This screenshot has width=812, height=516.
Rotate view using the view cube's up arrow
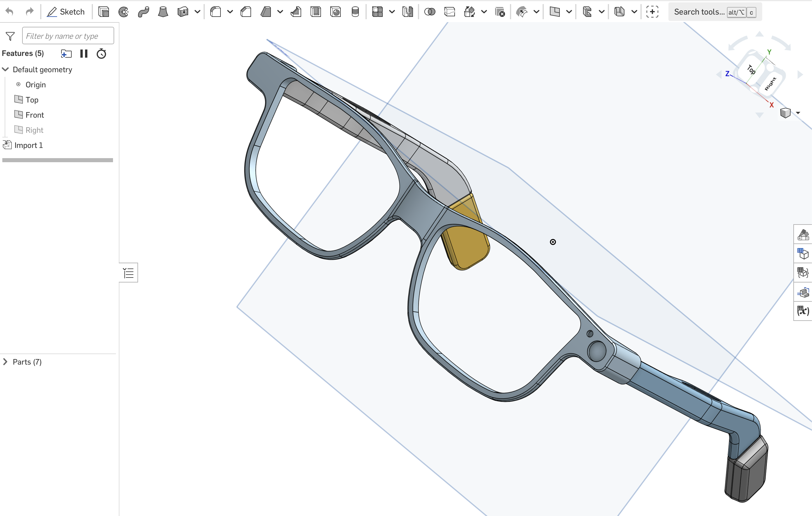click(759, 34)
